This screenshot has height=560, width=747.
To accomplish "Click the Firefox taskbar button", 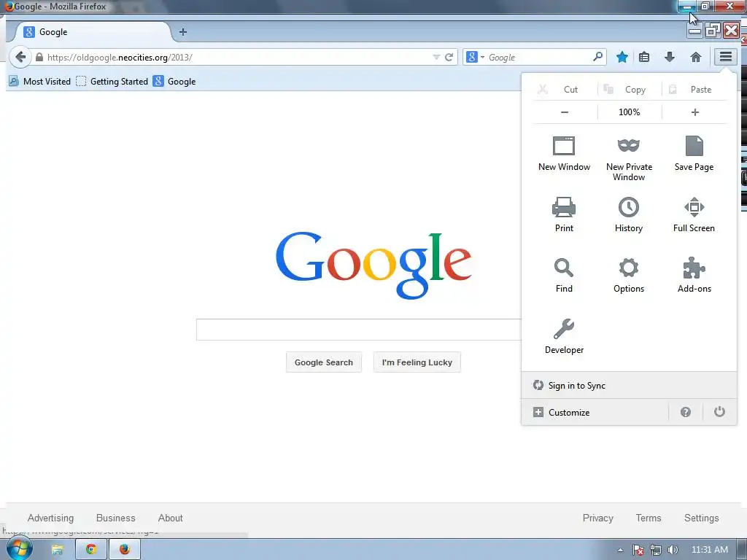I will [125, 550].
